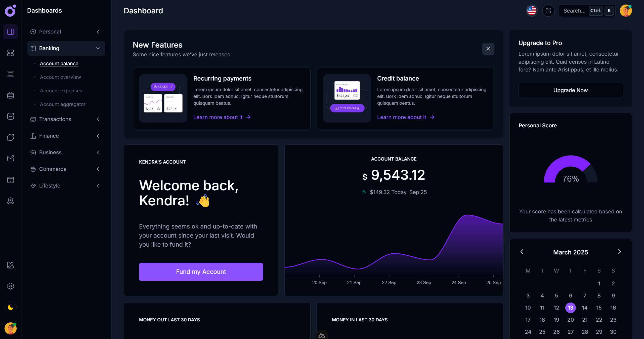The height and width of the screenshot is (339, 644).
Task: Click the chat bubble icon in the sidebar
Action: point(10,137)
